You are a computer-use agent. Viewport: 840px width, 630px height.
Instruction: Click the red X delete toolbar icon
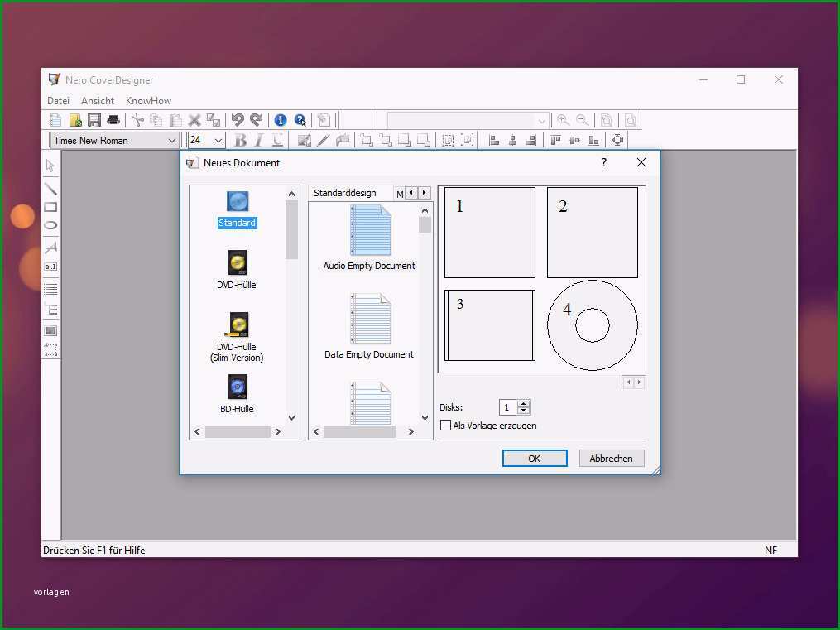point(194,121)
